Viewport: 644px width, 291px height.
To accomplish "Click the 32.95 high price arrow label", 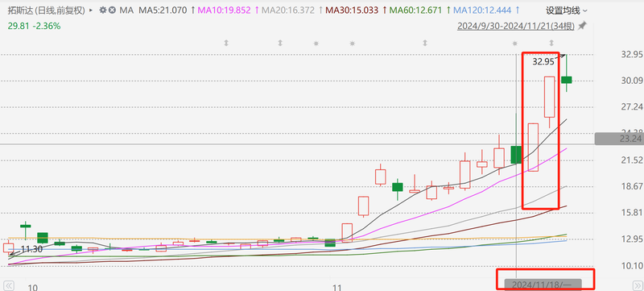I will pyautogui.click(x=543, y=61).
